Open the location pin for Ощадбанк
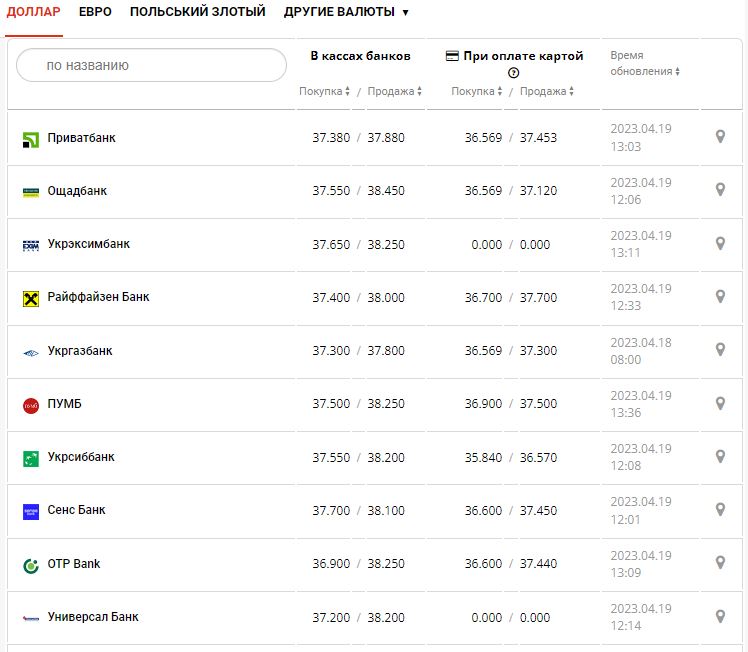748x652 pixels. click(720, 190)
